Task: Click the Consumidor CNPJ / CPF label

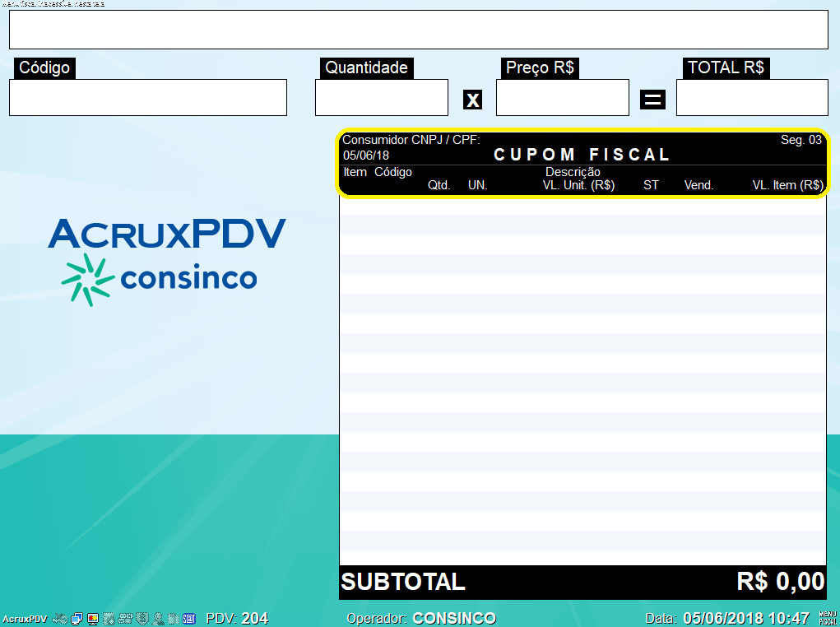Action: 411,140
